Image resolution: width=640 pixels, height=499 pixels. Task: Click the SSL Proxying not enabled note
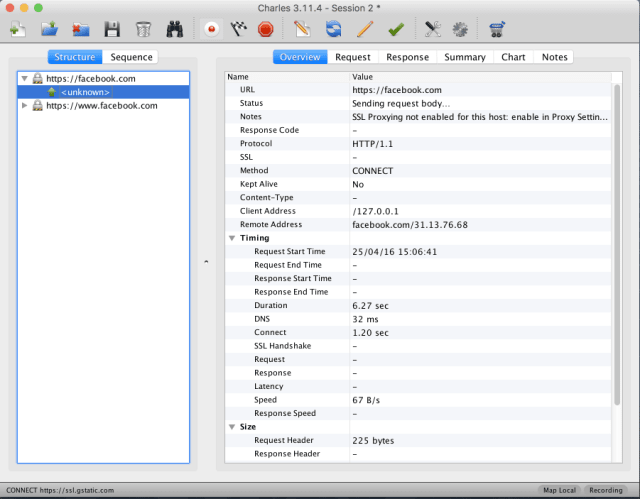(480, 117)
